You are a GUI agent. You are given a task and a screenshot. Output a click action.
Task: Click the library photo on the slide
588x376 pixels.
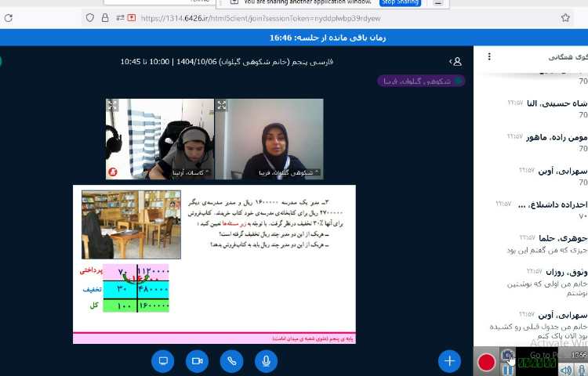click(131, 224)
